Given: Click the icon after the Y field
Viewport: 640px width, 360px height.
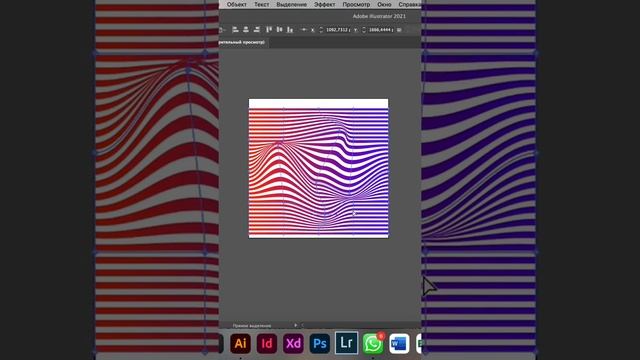Looking at the screenshot, I should pyautogui.click(x=399, y=30).
